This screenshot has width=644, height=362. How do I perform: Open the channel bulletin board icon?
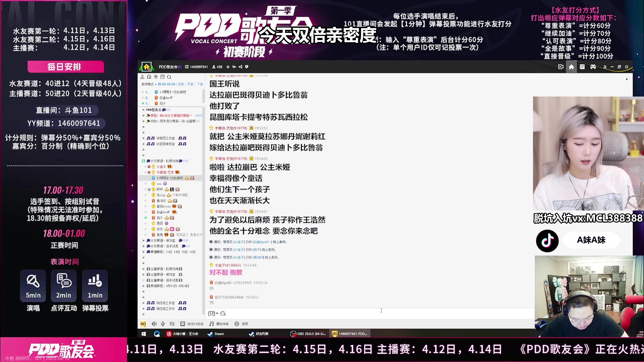click(x=162, y=77)
